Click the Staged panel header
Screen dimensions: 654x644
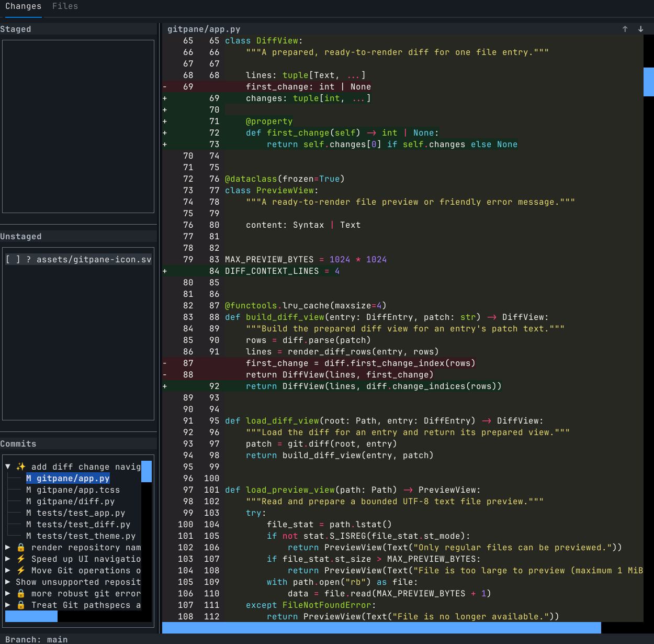(x=78, y=29)
